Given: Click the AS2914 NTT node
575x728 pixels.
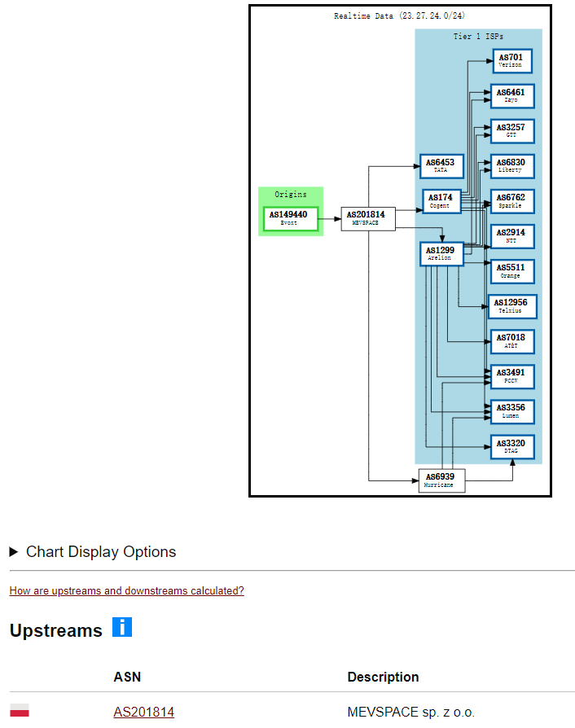Looking at the screenshot, I should 512,236.
